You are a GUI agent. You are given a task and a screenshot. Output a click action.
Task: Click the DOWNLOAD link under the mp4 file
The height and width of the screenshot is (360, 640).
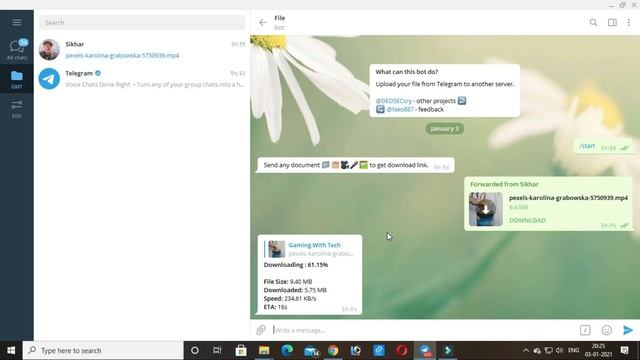(527, 220)
